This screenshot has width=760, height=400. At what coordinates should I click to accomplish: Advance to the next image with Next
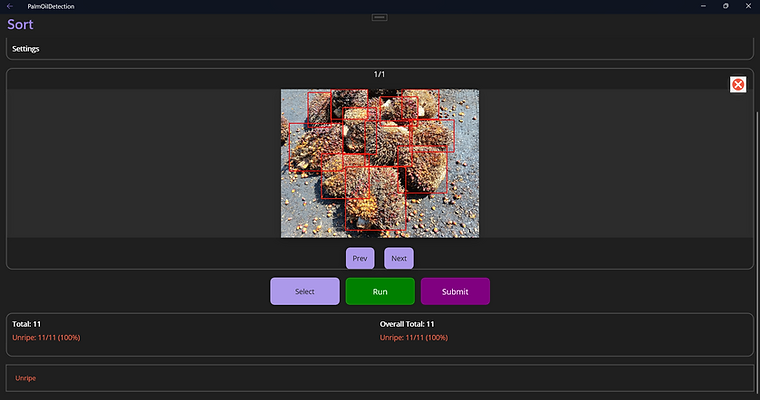(399, 258)
